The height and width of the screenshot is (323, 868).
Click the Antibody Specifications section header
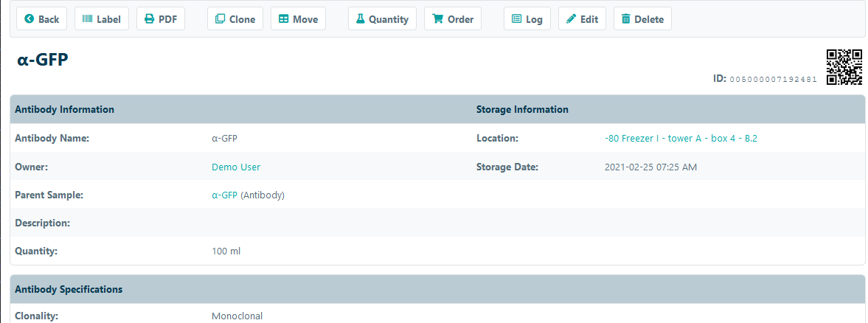tap(69, 289)
